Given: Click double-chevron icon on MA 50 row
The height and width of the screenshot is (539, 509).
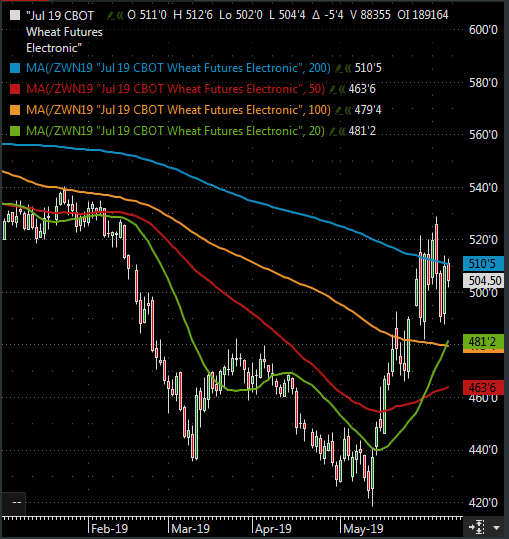Looking at the screenshot, I should 342,90.
